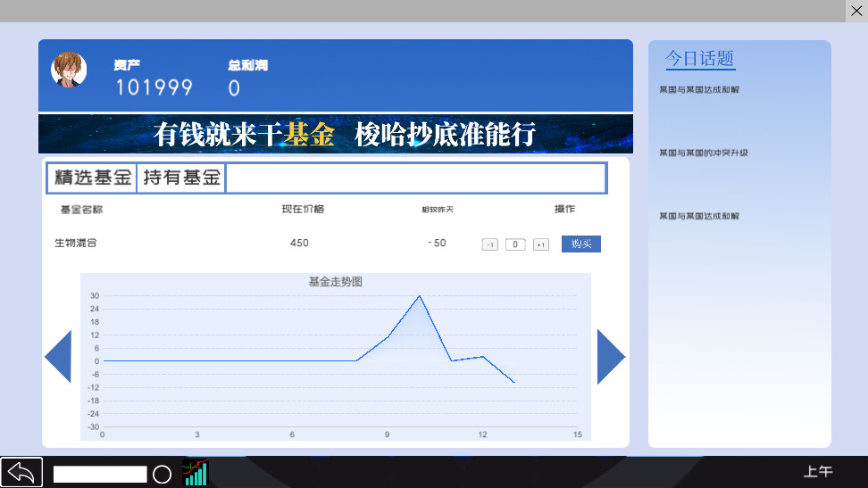This screenshot has width=868, height=488.
Task: Click the fund advertisement banner
Action: click(336, 134)
